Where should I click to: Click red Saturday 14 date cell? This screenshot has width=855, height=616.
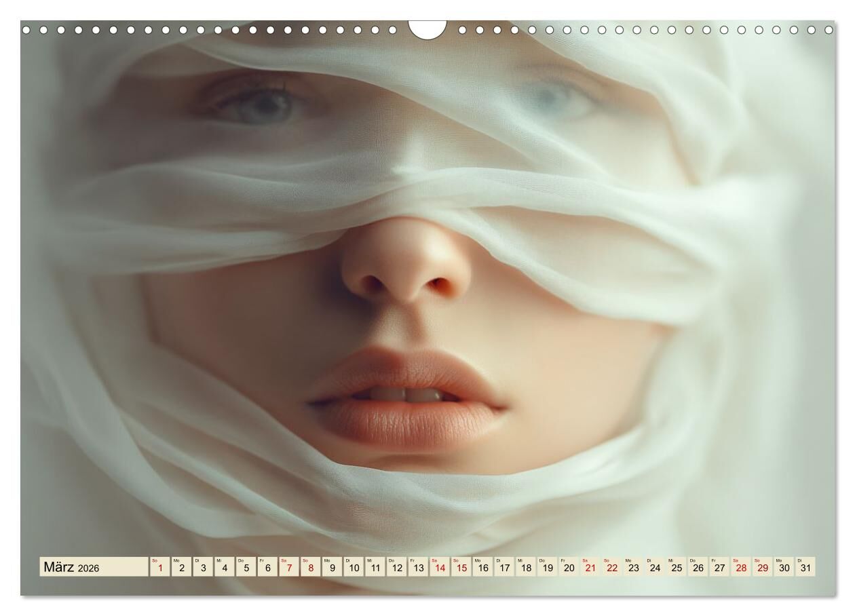point(440,567)
